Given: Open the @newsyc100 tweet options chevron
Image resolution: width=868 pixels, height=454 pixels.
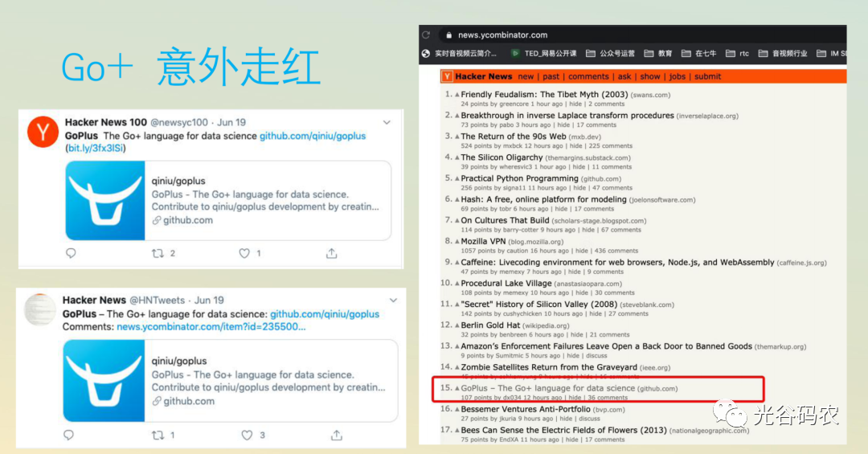Looking at the screenshot, I should 387,122.
